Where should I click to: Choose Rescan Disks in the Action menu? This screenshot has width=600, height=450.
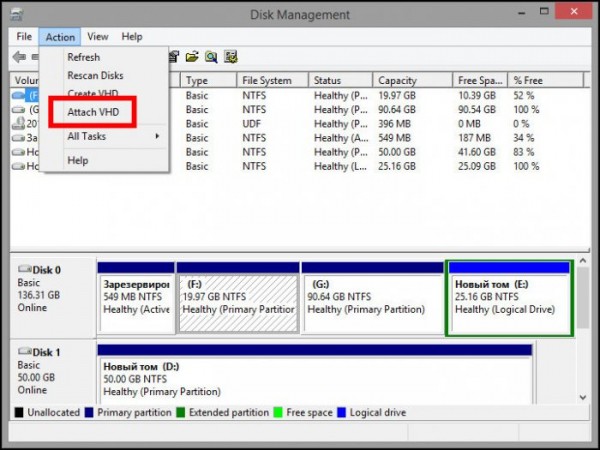(x=95, y=75)
